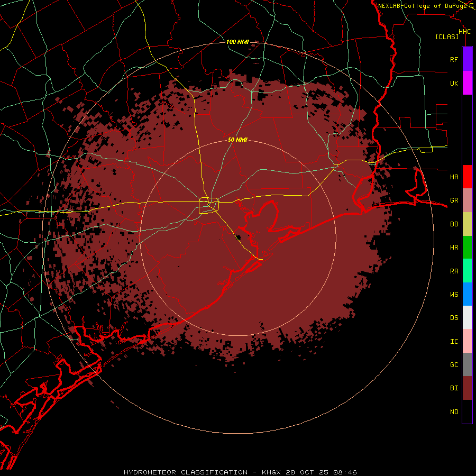
Task: Click the GC legend label
Action: pyautogui.click(x=454, y=364)
